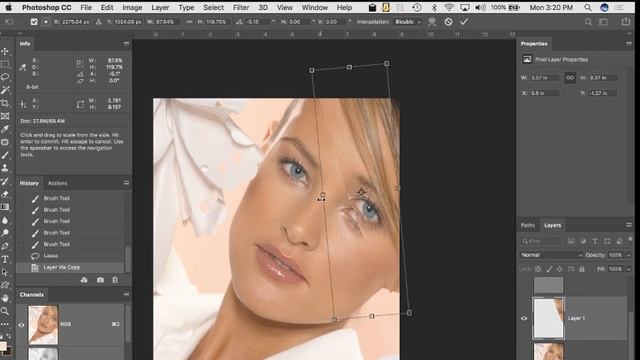Select the Magic Wand tool
The height and width of the screenshot is (360, 640).
(x=5, y=90)
